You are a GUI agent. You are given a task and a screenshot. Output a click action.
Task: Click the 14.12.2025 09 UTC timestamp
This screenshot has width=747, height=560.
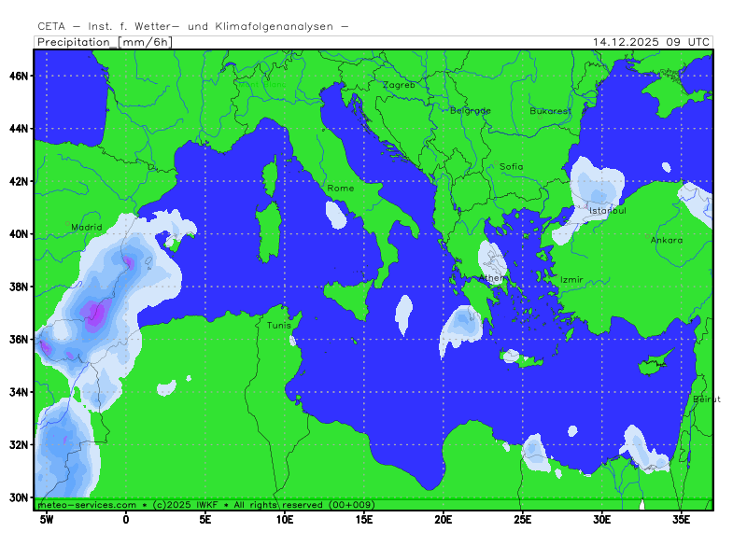pos(651,42)
